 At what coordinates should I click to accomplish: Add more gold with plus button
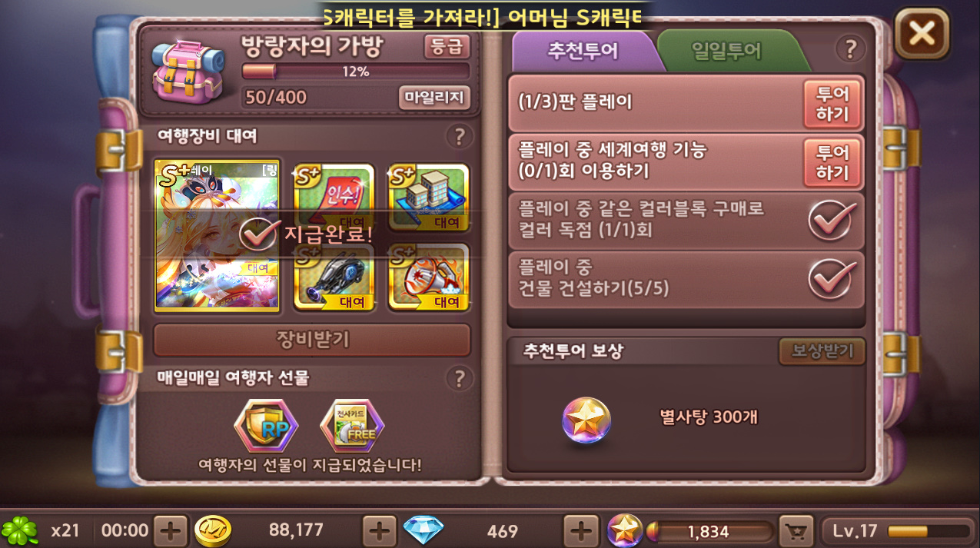click(x=171, y=530)
